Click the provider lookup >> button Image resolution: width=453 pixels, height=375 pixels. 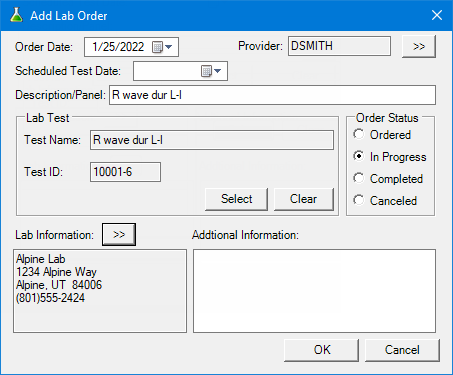[419, 46]
